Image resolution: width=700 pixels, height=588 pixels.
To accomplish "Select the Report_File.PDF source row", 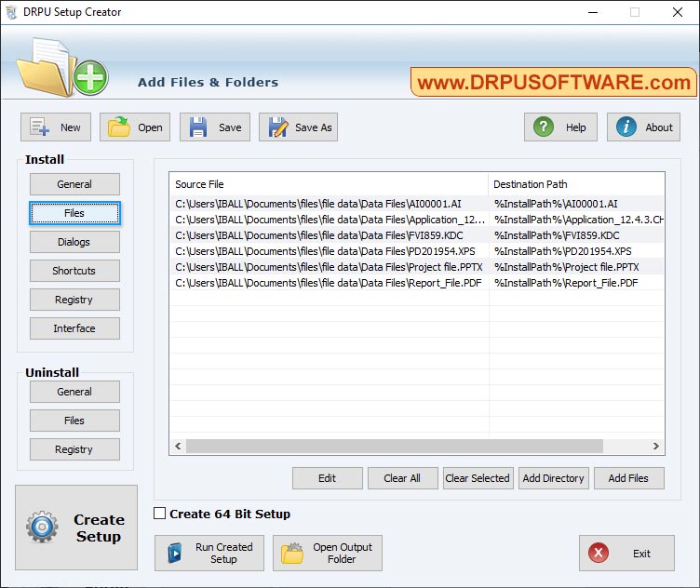I will (330, 283).
